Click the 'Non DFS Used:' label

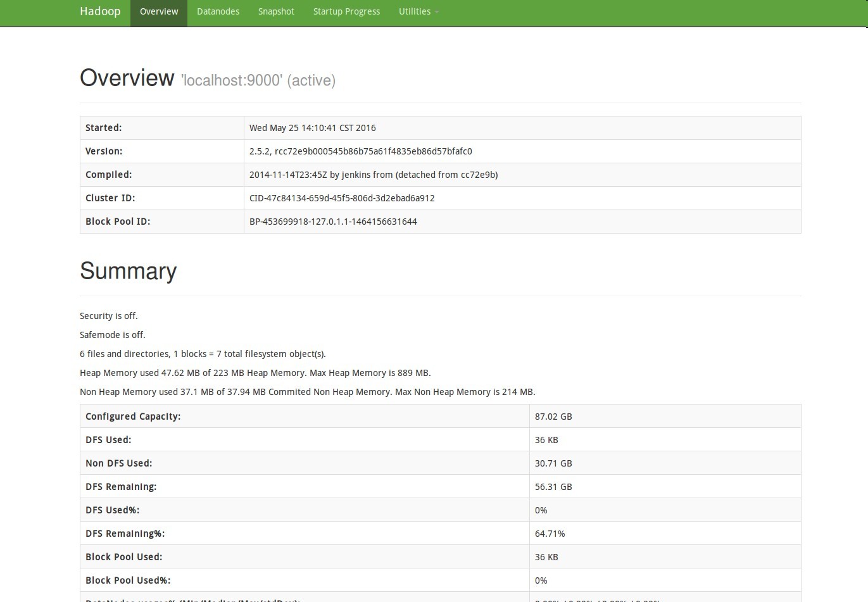tap(119, 463)
